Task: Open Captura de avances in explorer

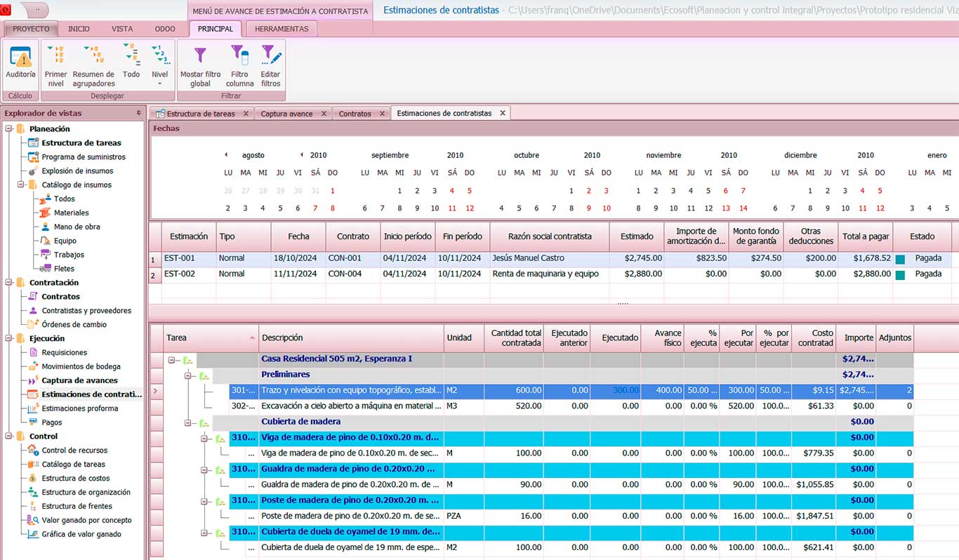Action: coord(79,380)
